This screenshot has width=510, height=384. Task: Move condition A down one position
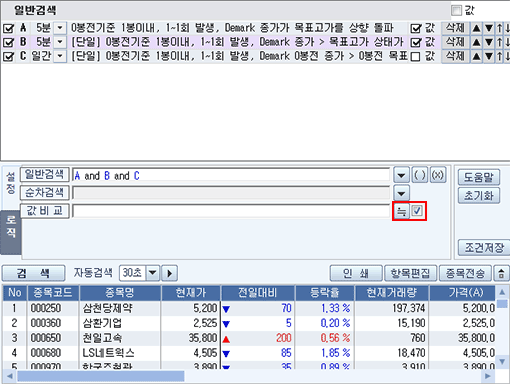pos(489,28)
